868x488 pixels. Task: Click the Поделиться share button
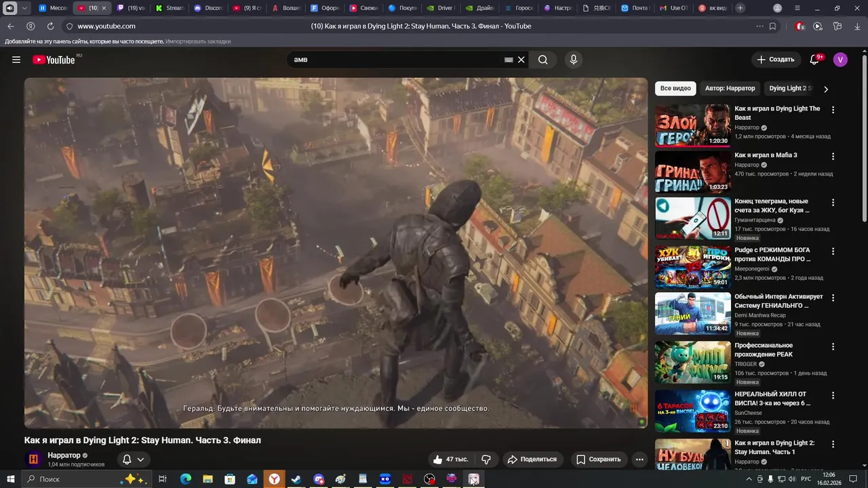click(x=532, y=459)
